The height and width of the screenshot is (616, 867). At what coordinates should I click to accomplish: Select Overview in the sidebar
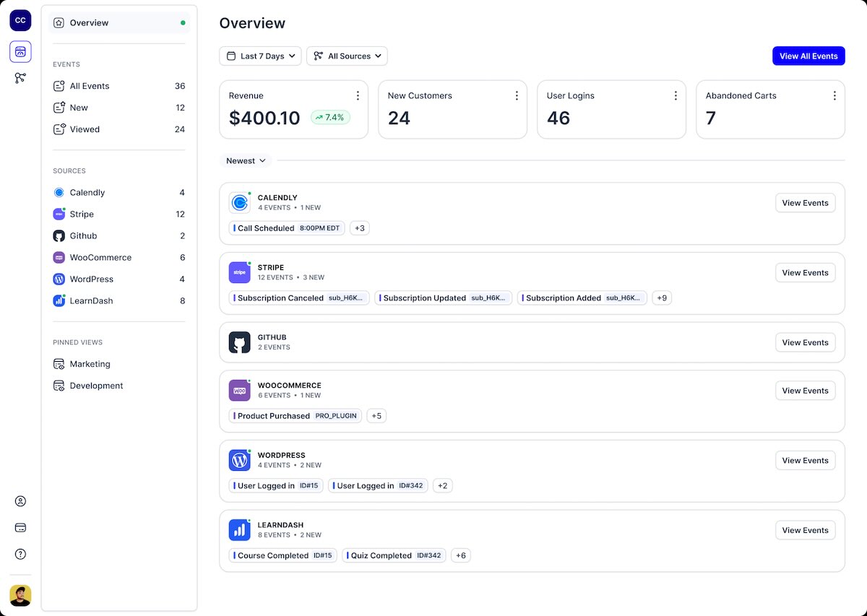pos(89,22)
